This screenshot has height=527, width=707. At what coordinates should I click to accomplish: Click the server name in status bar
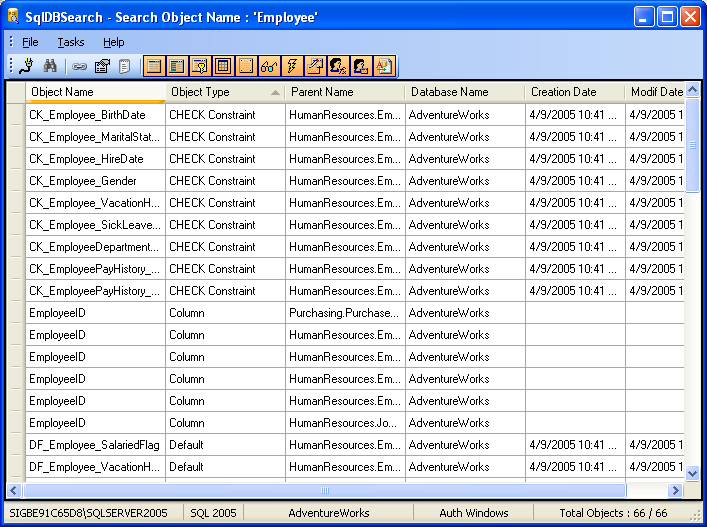[x=88, y=513]
